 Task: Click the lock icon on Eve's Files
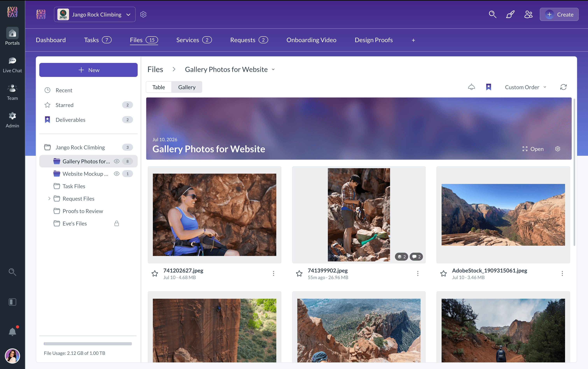pos(117,223)
